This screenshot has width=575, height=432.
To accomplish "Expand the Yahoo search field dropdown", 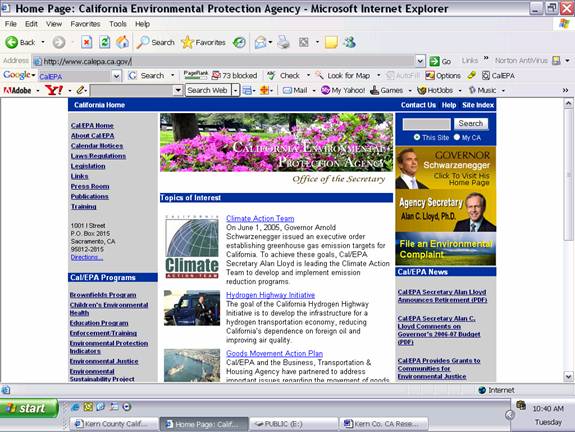I will 178,90.
